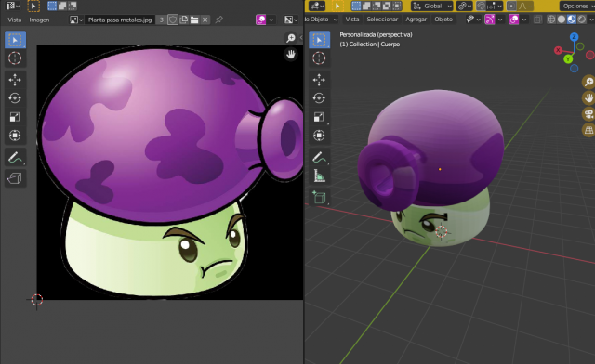The height and width of the screenshot is (364, 595).
Task: Open the Objeto menu
Action: [443, 19]
